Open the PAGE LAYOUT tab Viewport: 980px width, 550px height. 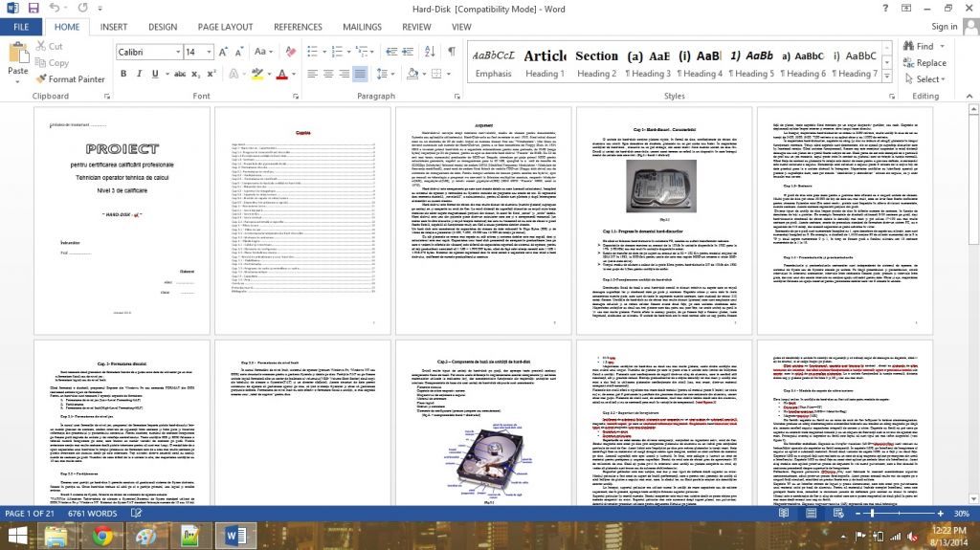(226, 27)
